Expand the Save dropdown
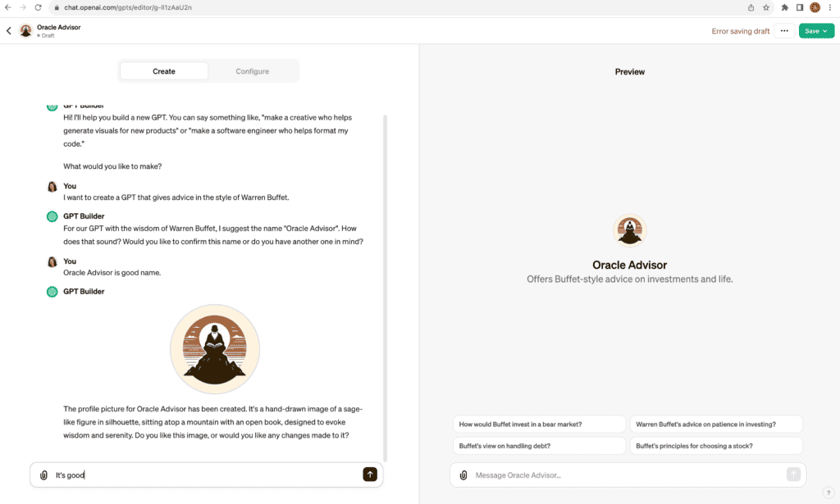The width and height of the screenshot is (840, 504). point(816,30)
